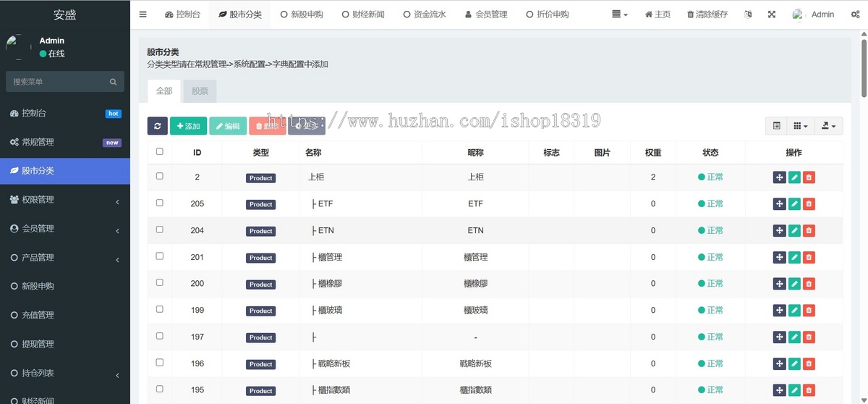Click red delete icon for row ID 2
Viewport: 868px width, 404px height.
809,177
